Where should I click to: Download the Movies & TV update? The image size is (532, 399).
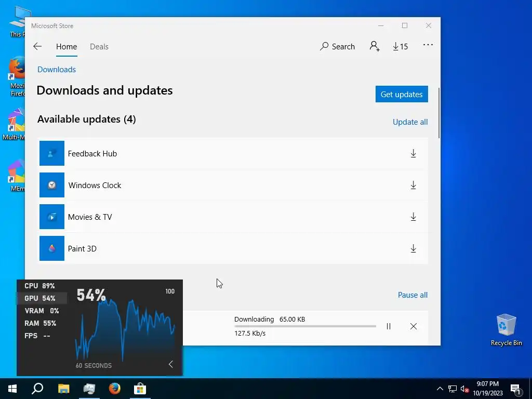[413, 217]
